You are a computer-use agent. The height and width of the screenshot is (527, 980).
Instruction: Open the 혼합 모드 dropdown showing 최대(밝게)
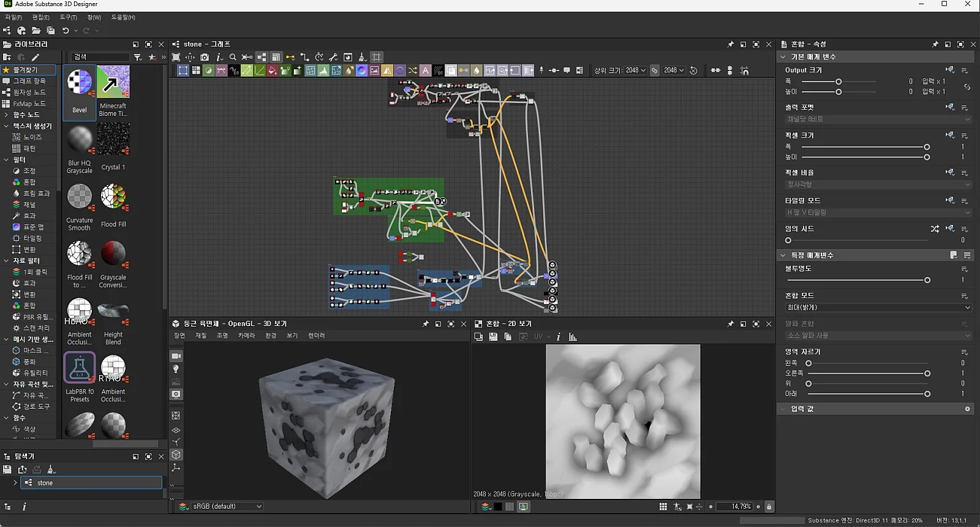click(878, 308)
